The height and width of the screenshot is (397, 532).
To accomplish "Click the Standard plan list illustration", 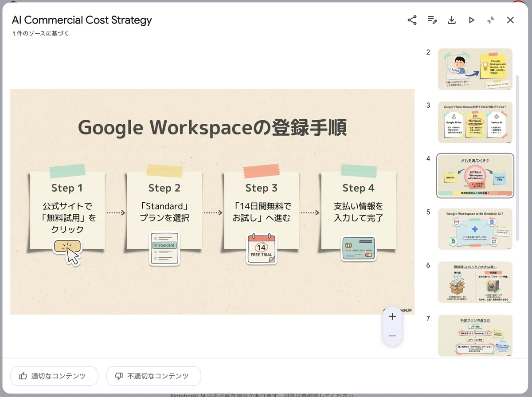I will pyautogui.click(x=164, y=249).
